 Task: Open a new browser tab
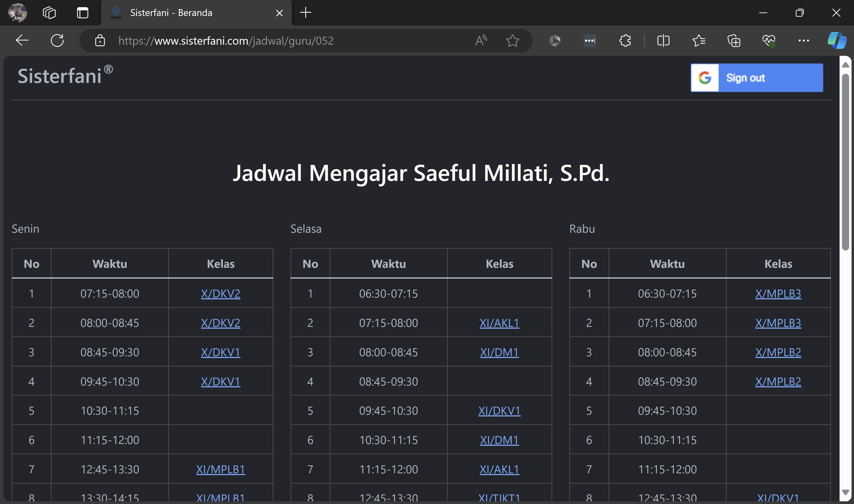[x=305, y=13]
